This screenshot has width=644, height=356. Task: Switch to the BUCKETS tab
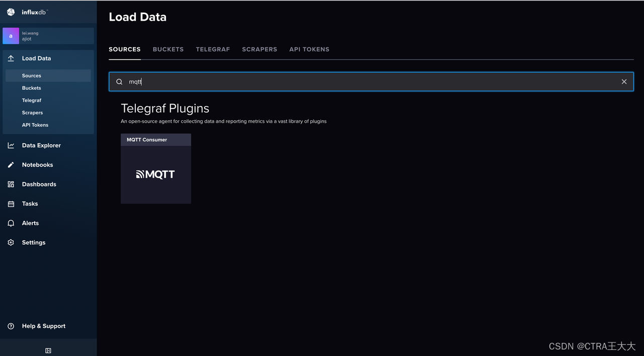tap(168, 49)
